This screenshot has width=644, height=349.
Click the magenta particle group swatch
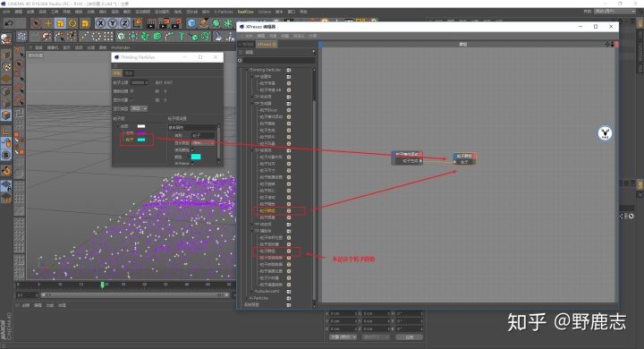tap(141, 132)
